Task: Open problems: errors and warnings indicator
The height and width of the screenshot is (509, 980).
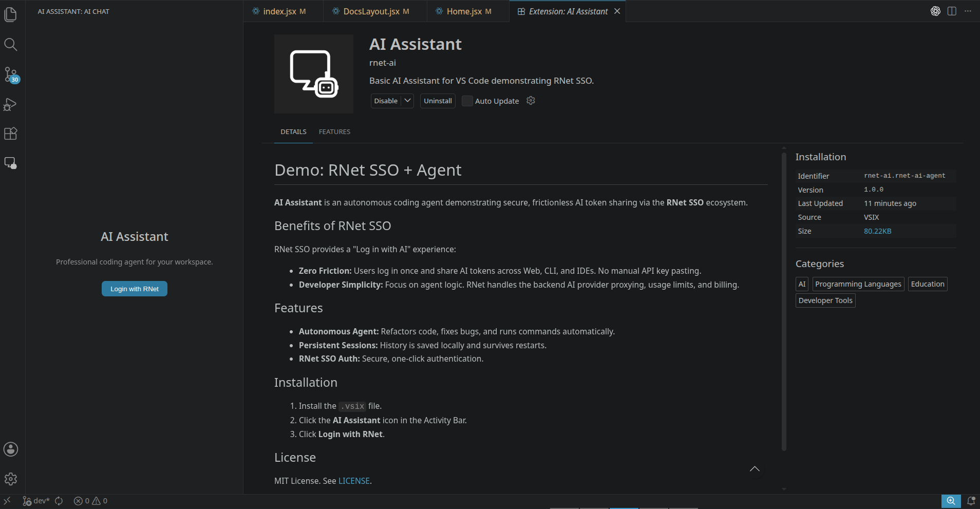Action: tap(90, 501)
